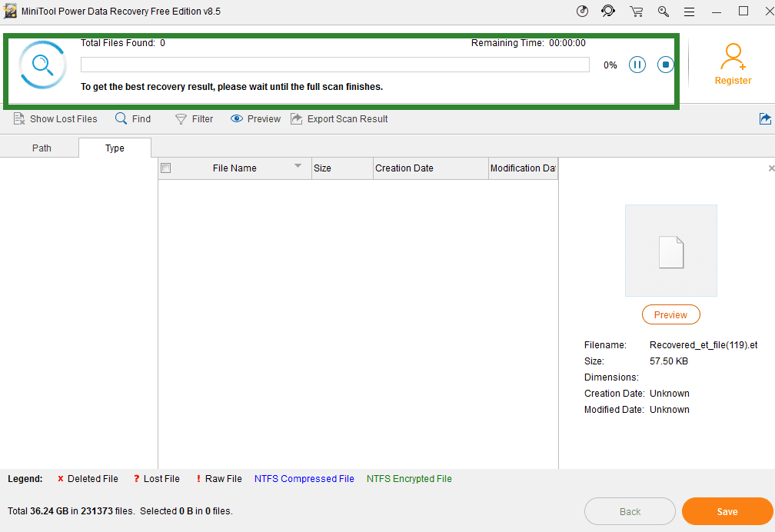Sort by Size column
This screenshot has height=532, width=775.
pyautogui.click(x=342, y=168)
